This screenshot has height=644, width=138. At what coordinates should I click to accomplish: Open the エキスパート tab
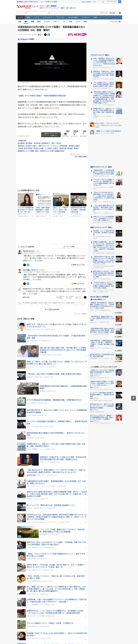pos(48,17)
